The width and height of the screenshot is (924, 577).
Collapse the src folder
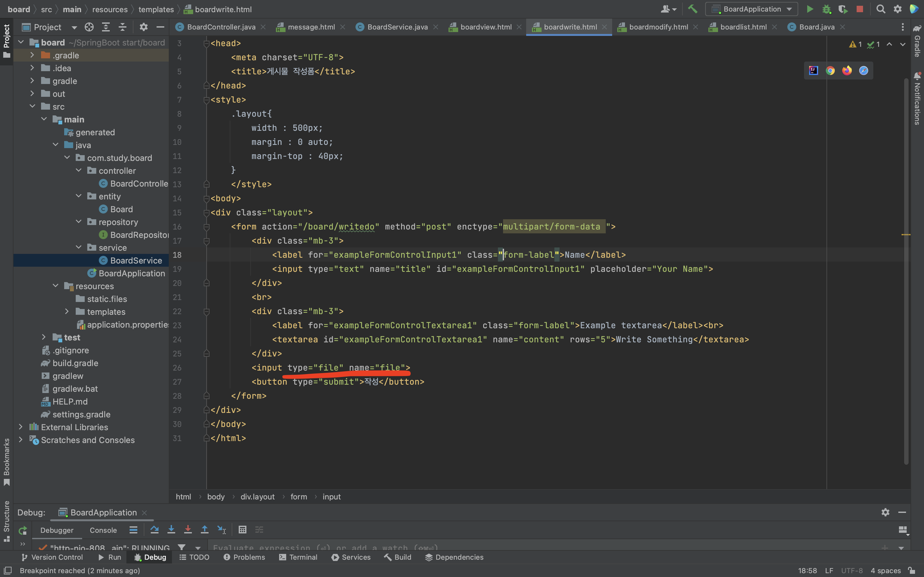(x=32, y=106)
